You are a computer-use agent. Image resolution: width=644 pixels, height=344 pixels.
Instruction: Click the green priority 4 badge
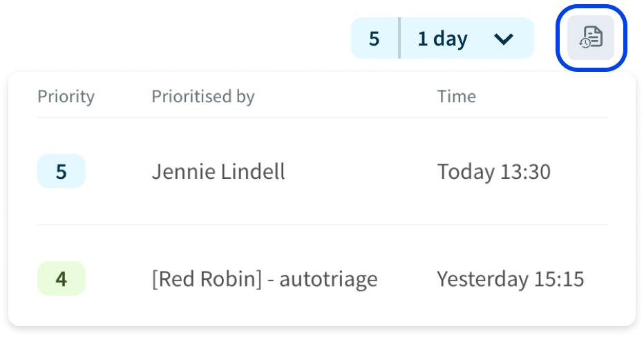click(x=61, y=279)
